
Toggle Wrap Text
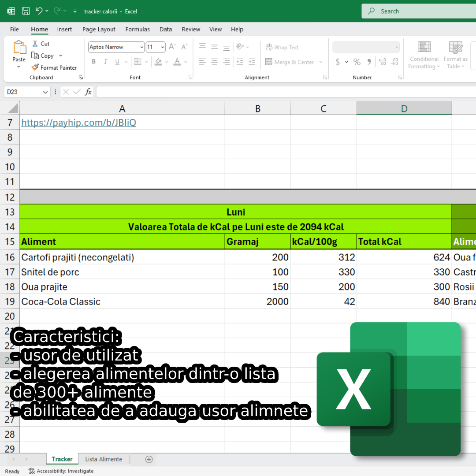[x=283, y=47]
